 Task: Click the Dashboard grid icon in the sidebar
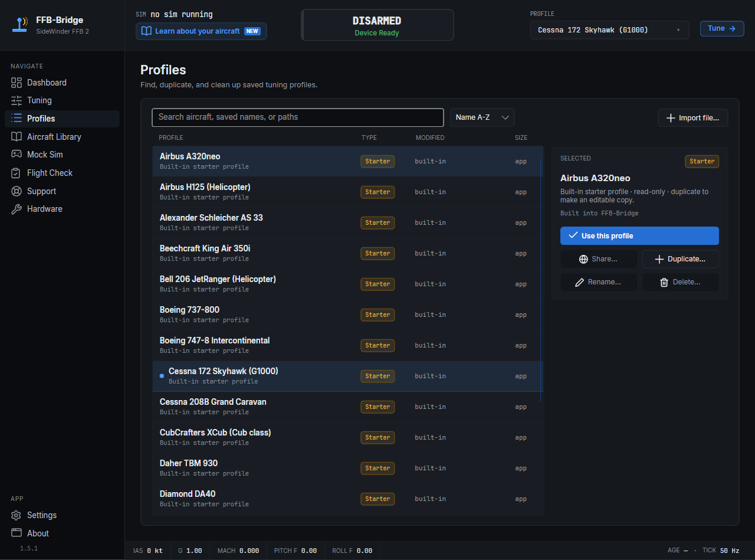pyautogui.click(x=17, y=83)
